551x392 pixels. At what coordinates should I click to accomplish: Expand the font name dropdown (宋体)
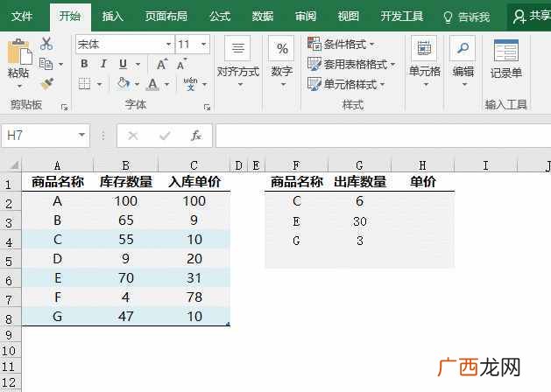pos(169,45)
